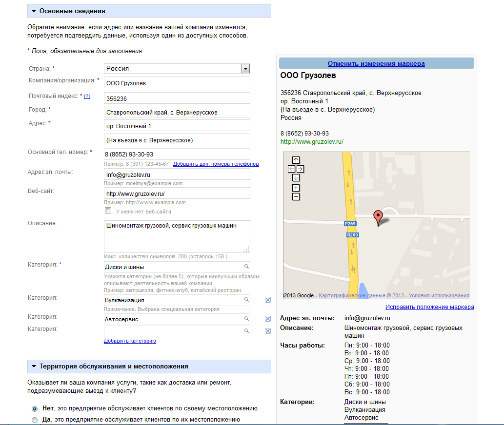This screenshot has width=504, height=425.
Task: Focus the empty Категория input field
Action: tap(177, 331)
